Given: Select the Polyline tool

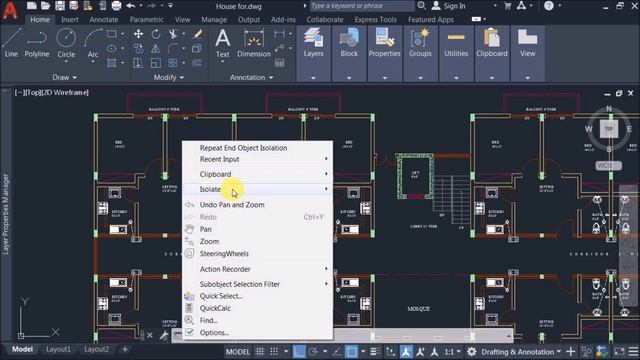Looking at the screenshot, I should click(x=37, y=43).
